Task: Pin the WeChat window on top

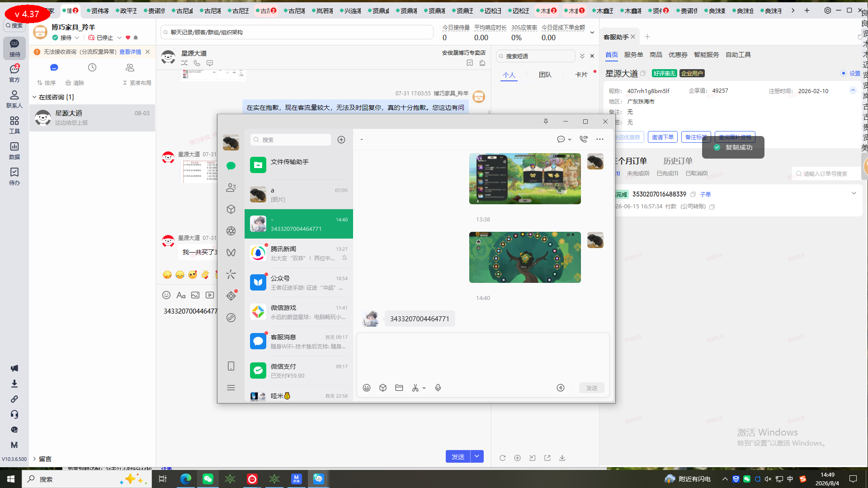Action: click(546, 122)
